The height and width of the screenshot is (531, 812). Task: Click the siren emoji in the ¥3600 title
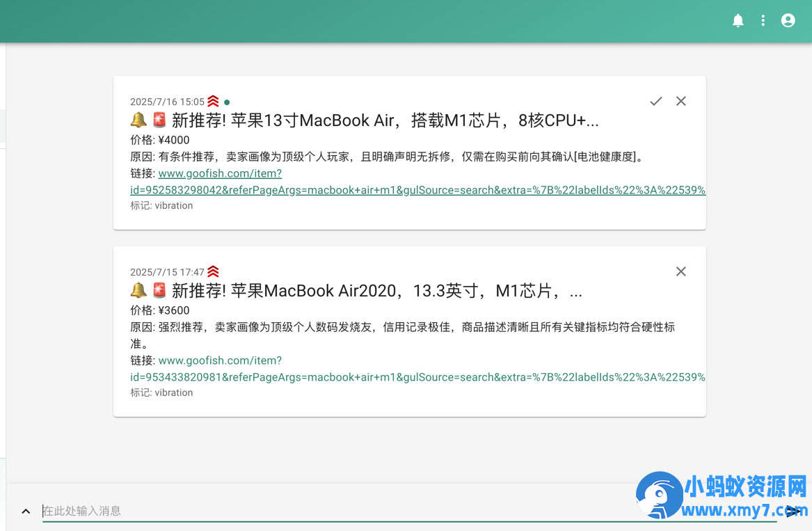point(159,291)
